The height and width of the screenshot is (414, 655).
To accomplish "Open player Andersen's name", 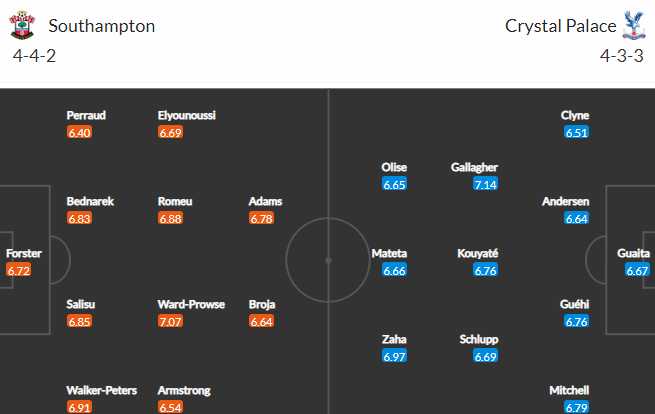I will pyautogui.click(x=566, y=201).
